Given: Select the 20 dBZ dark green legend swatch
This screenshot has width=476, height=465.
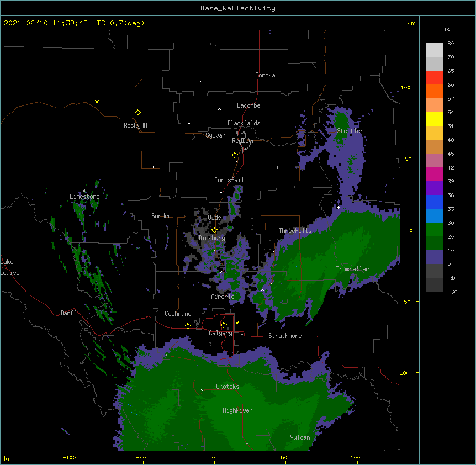Looking at the screenshot, I should click(434, 243).
